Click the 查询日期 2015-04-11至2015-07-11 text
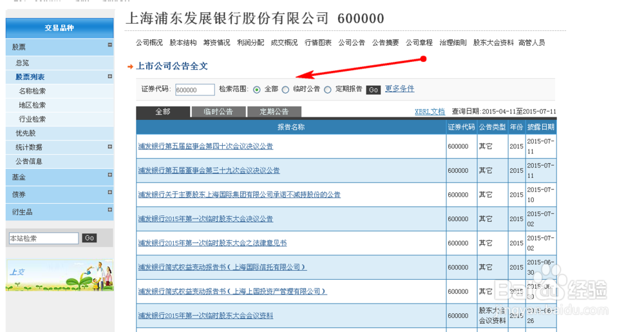 [504, 112]
